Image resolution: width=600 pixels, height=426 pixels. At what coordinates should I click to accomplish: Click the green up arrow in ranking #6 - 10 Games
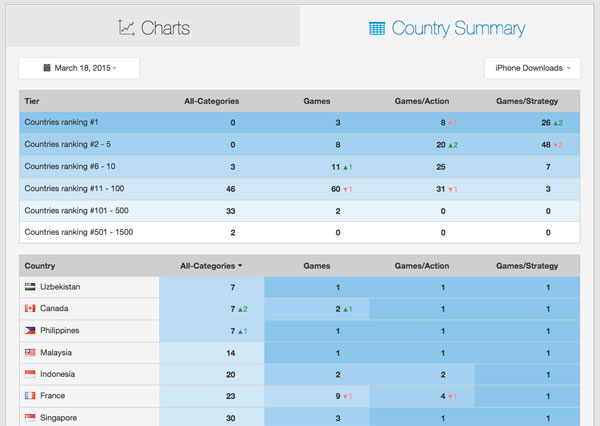point(345,168)
